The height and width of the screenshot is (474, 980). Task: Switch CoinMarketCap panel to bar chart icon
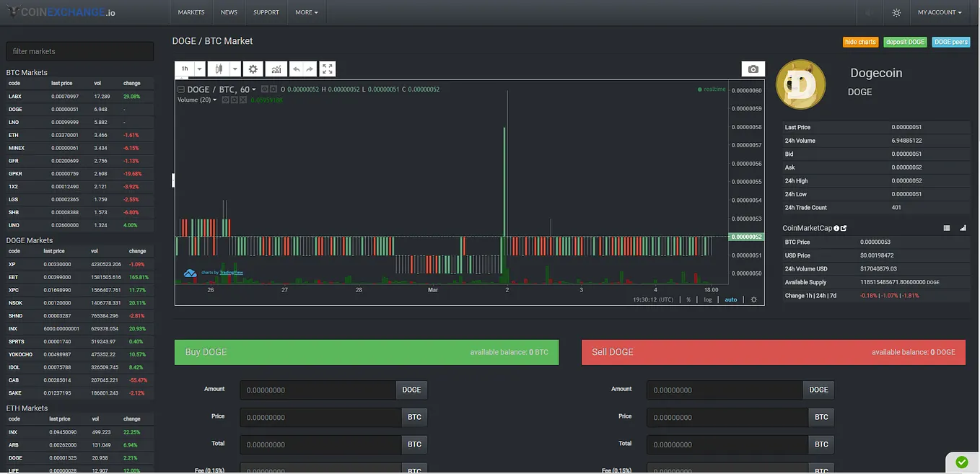tap(963, 228)
